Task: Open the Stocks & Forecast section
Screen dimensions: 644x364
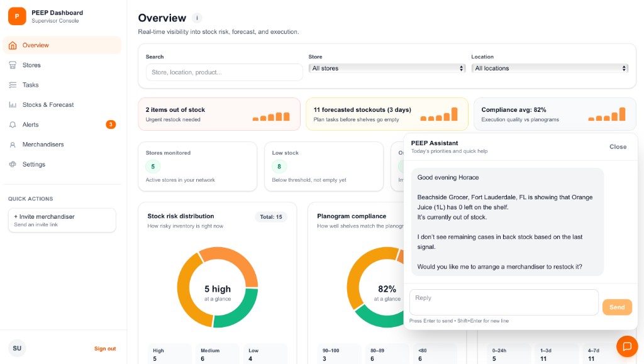Action: point(13,104)
